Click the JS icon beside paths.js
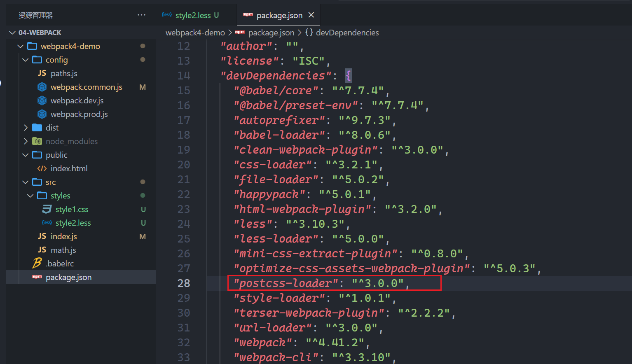This screenshot has height=364, width=632. [42, 73]
